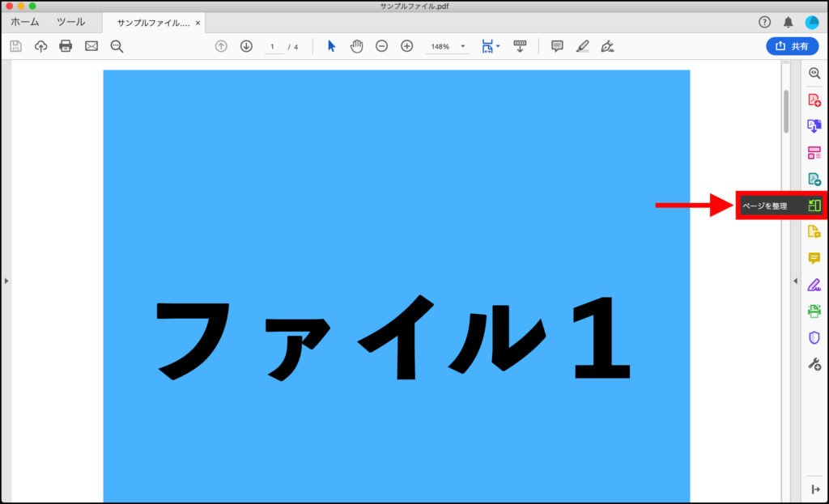The height and width of the screenshot is (504, 829).
Task: Expand the left navigation pane arrow
Action: pos(6,281)
